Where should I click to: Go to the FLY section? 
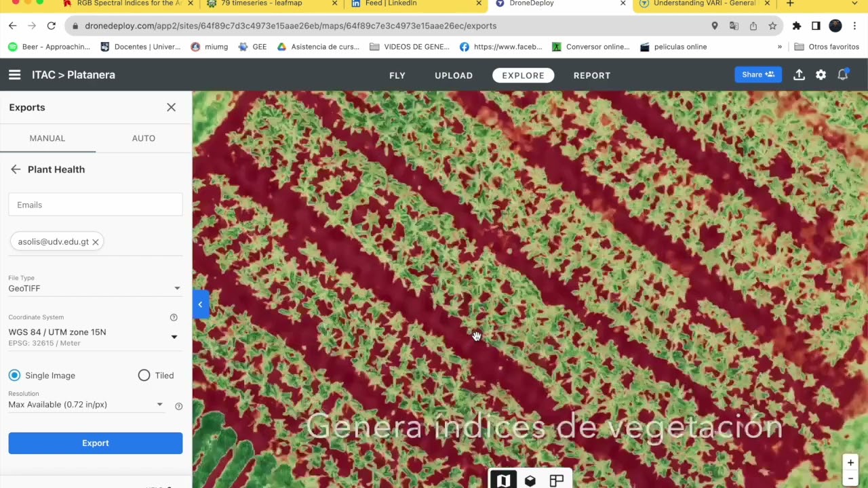click(x=397, y=75)
